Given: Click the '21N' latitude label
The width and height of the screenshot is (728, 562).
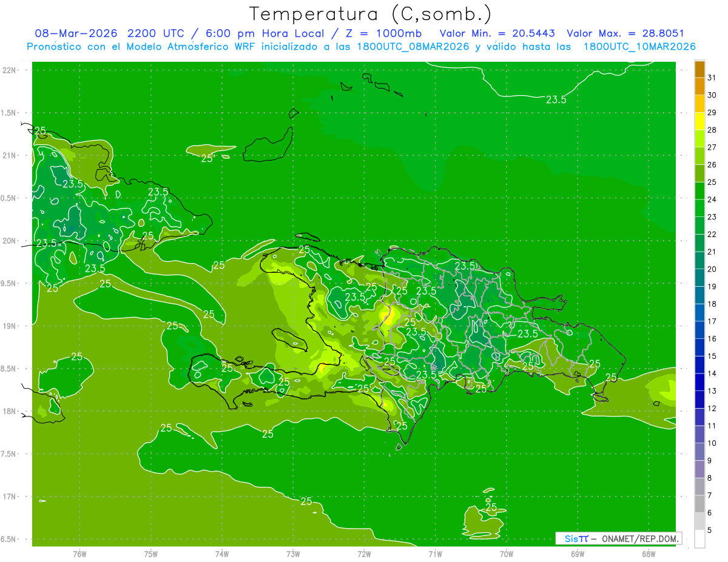Looking at the screenshot, I should point(8,156).
